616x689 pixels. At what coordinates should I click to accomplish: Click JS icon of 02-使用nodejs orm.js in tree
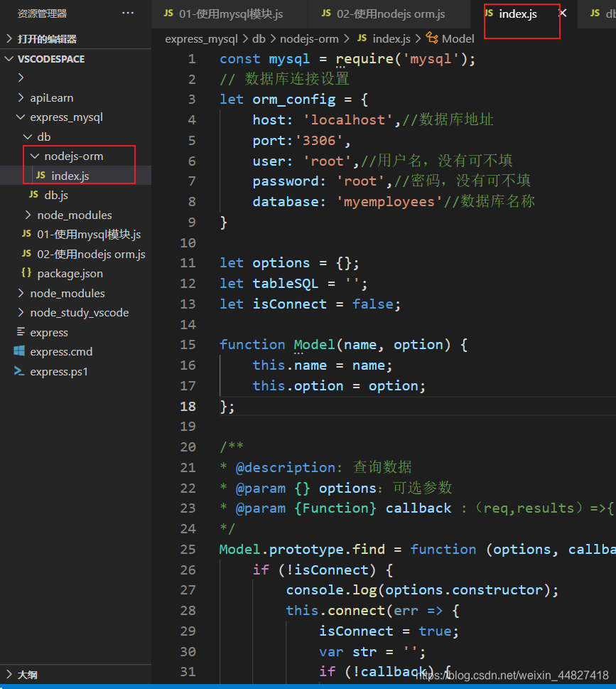tap(27, 254)
